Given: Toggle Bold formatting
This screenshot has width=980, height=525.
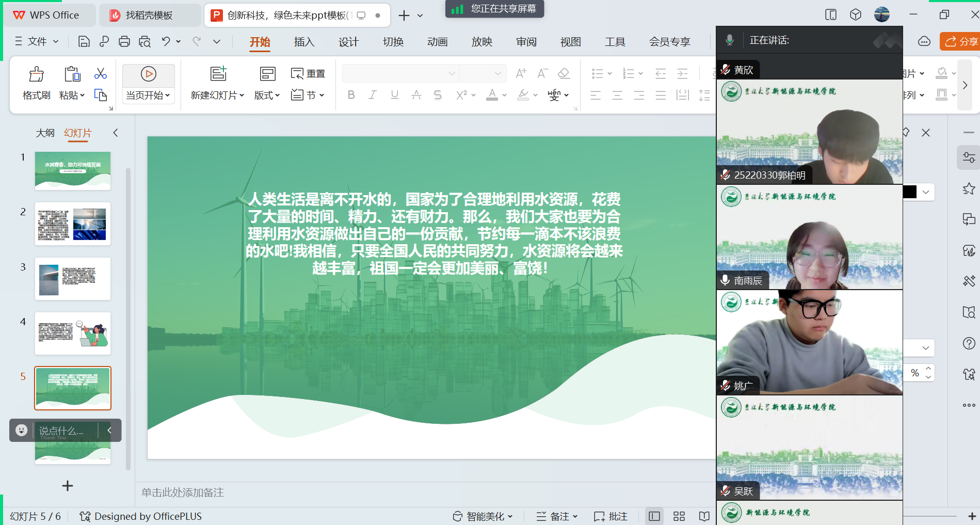Looking at the screenshot, I should [x=351, y=95].
